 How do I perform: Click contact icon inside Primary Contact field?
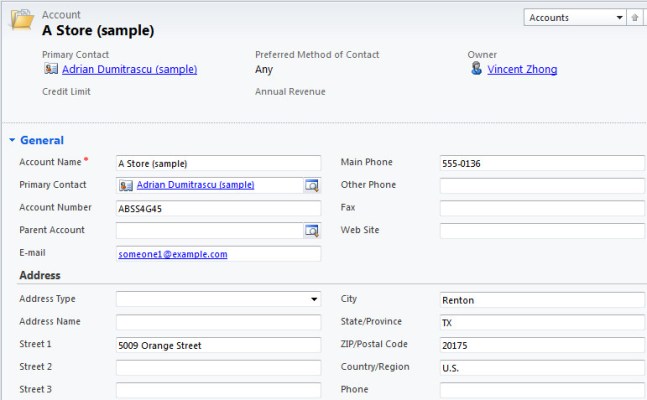[126, 185]
